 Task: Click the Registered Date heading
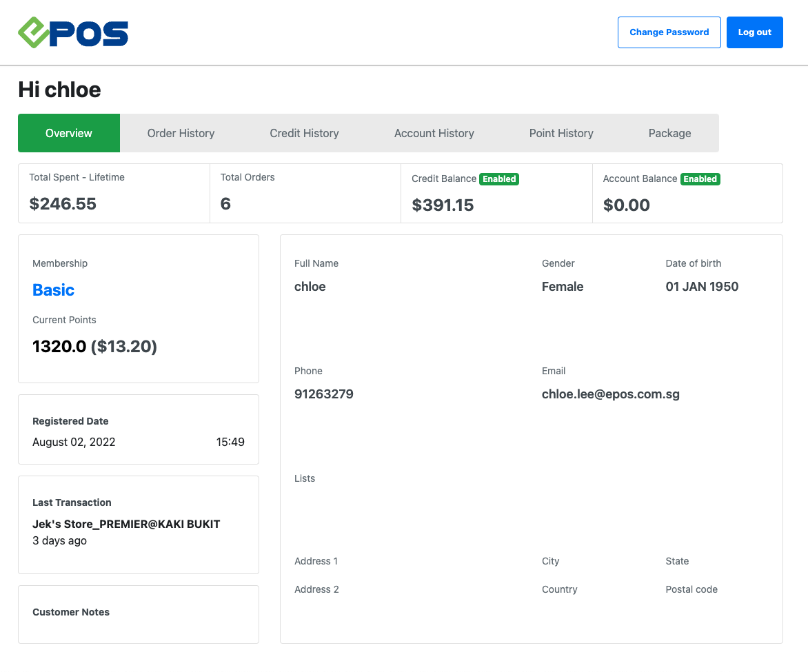[70, 421]
